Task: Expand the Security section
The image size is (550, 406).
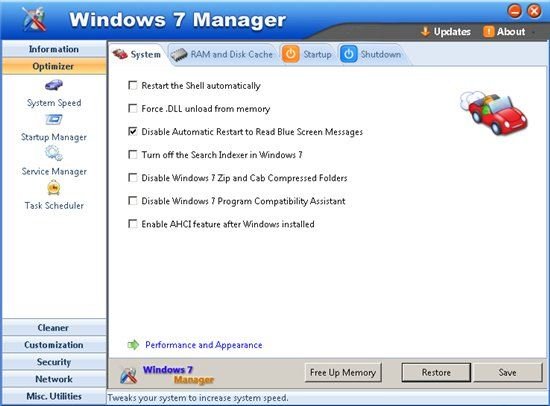Action: 54,362
